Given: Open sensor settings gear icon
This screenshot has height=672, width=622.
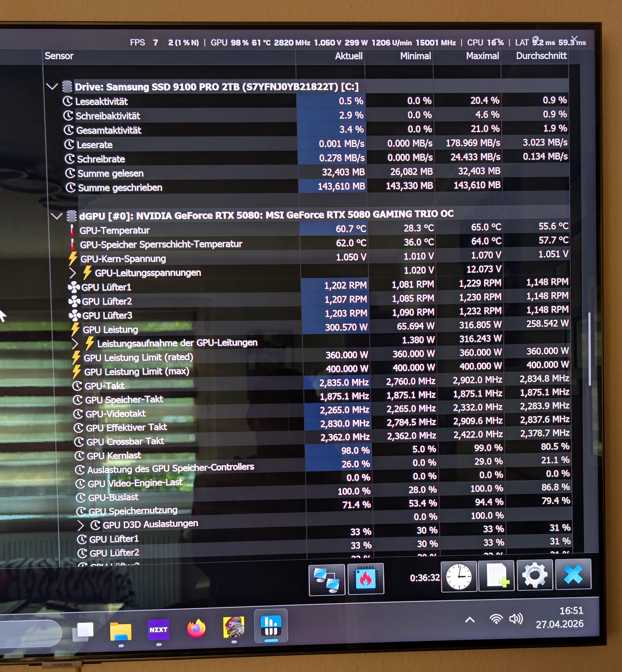Looking at the screenshot, I should 535,575.
